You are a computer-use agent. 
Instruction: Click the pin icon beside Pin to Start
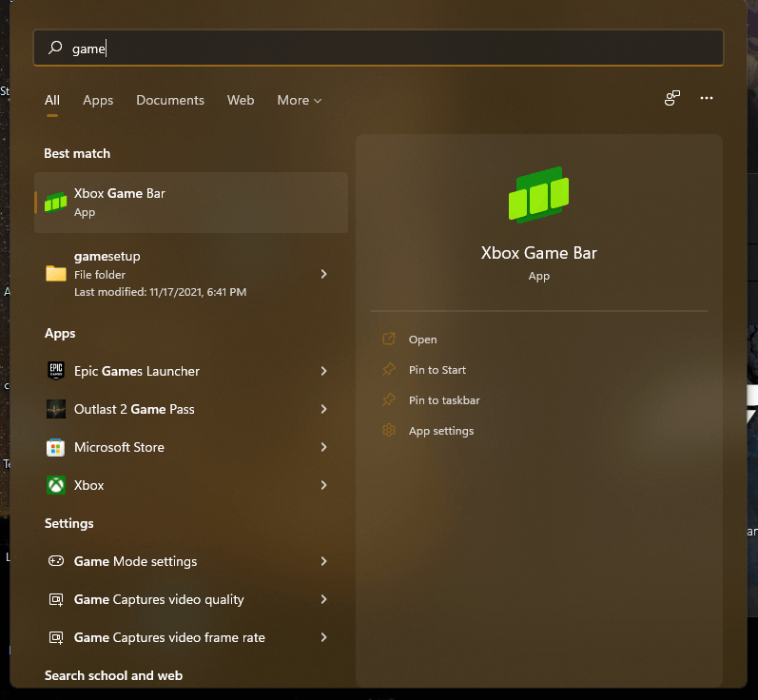[x=389, y=369]
